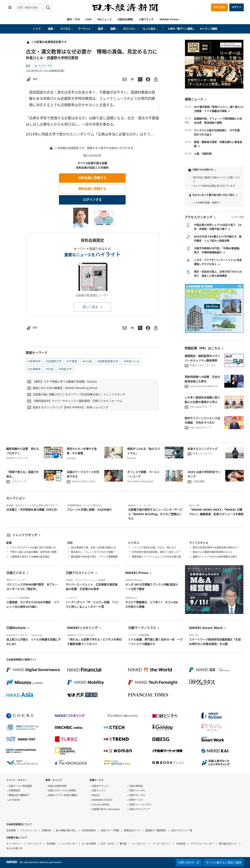Share by mail icon above the article summary
The height and width of the screenshot is (868, 250).
click(x=124, y=80)
